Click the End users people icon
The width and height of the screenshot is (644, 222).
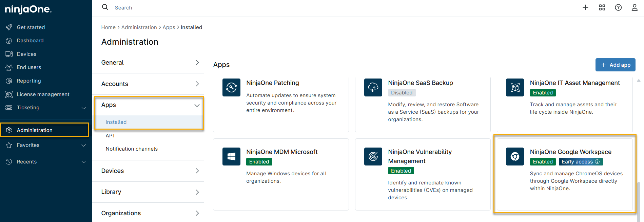[9, 67]
